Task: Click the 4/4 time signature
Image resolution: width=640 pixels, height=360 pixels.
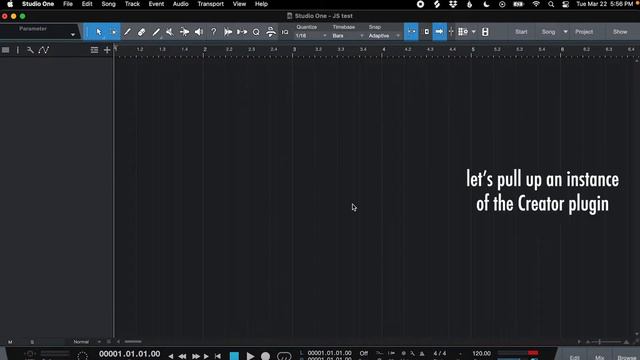Action: click(x=440, y=353)
